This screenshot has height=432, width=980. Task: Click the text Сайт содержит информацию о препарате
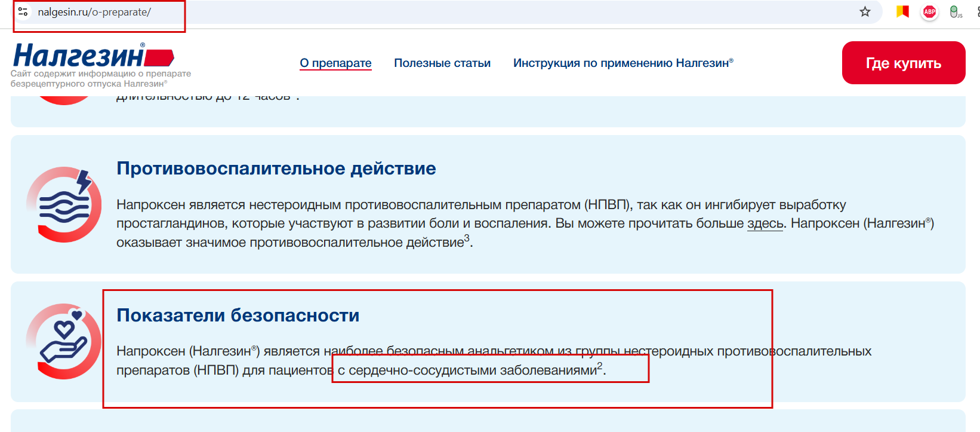pyautogui.click(x=101, y=73)
